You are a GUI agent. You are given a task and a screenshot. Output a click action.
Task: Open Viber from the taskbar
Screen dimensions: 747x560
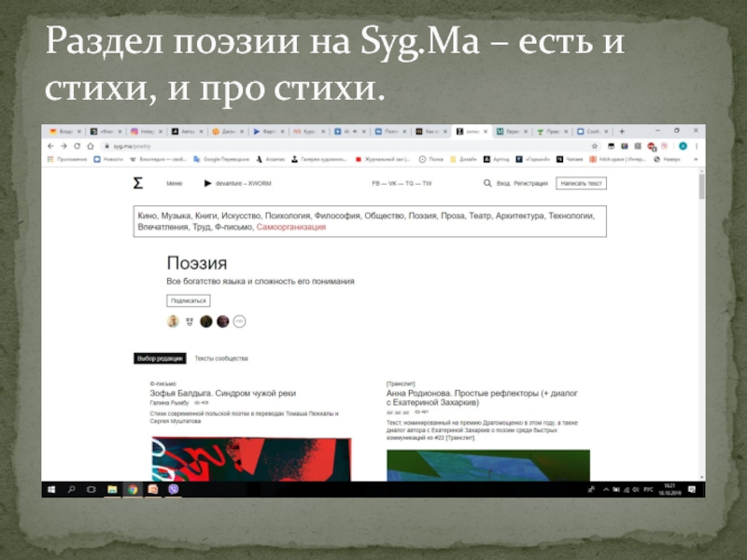coord(174,489)
